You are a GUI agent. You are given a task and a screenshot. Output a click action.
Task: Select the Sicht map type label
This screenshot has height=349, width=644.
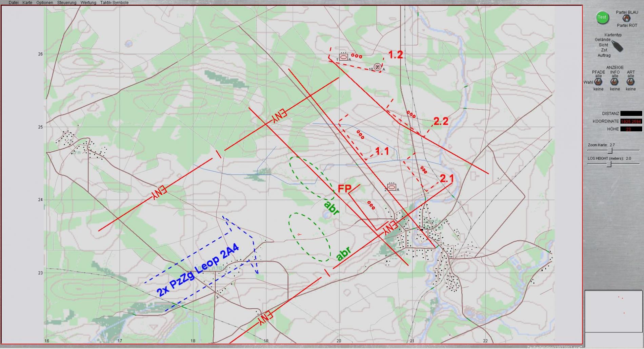coord(603,45)
